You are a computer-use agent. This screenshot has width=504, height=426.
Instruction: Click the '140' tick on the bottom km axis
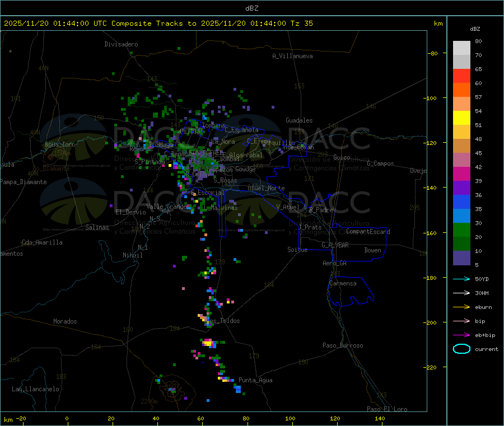coord(380,418)
